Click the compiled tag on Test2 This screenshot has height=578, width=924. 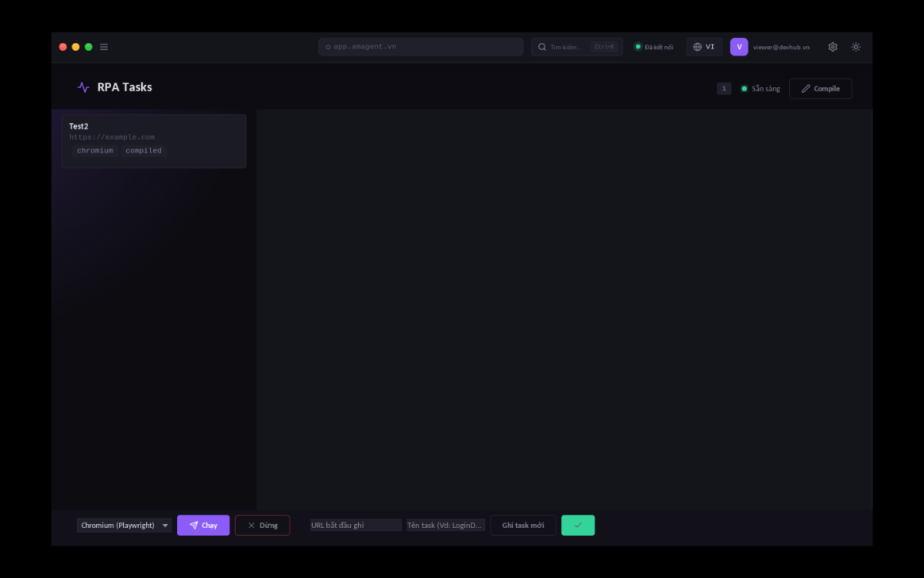coord(143,151)
